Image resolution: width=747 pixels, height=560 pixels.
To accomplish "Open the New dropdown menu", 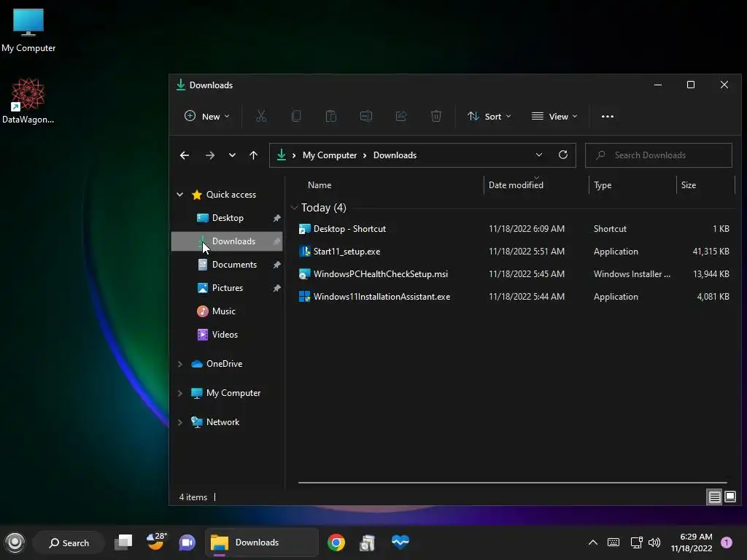I will pos(206,116).
